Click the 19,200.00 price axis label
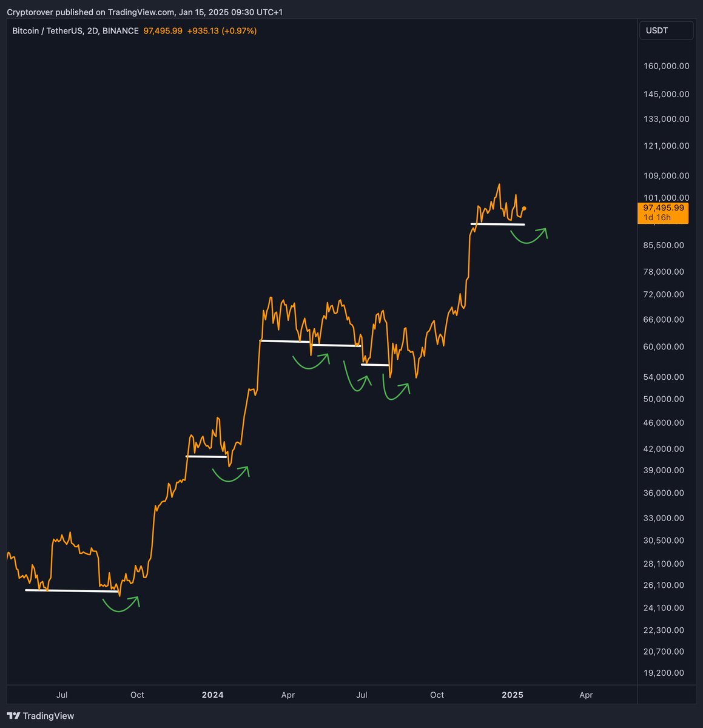The image size is (703, 728). tap(664, 673)
